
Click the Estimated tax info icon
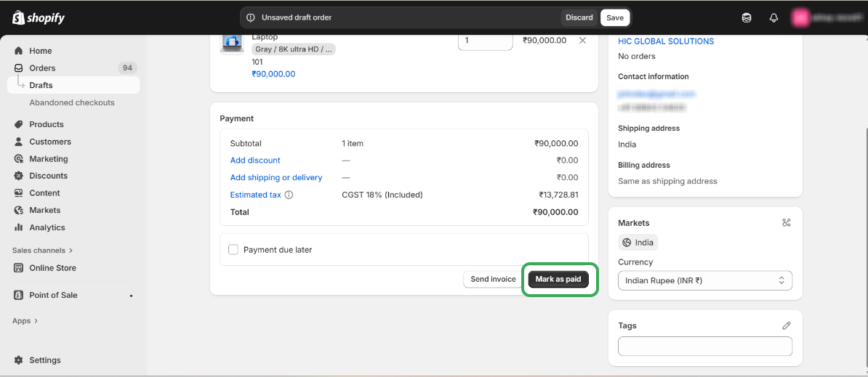pos(289,195)
